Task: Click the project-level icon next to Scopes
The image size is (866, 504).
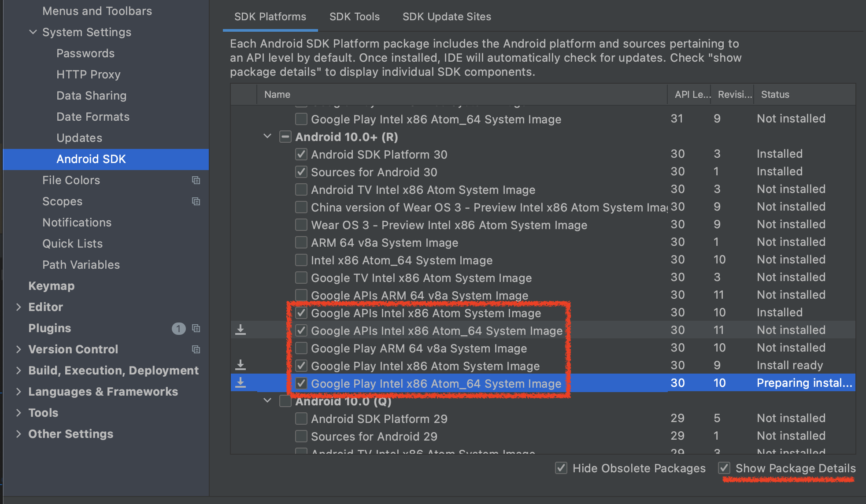Action: [196, 201]
